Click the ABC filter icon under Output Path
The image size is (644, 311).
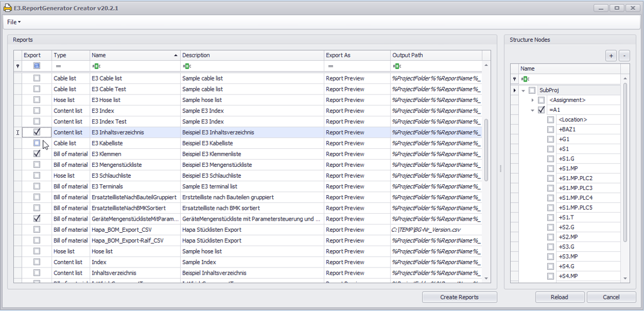(397, 66)
